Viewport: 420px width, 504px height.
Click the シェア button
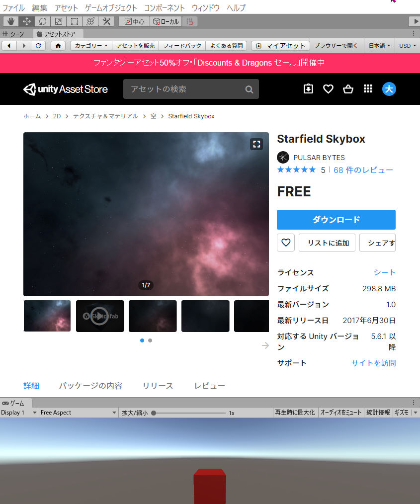click(x=378, y=243)
